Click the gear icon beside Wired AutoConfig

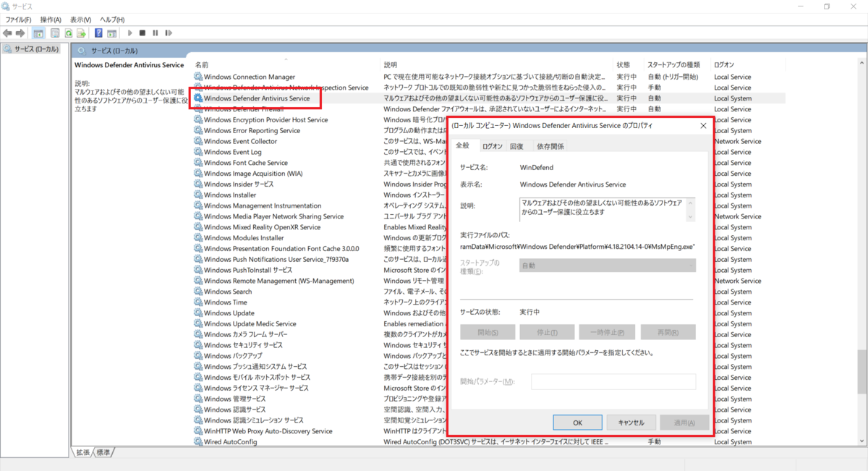click(x=198, y=441)
